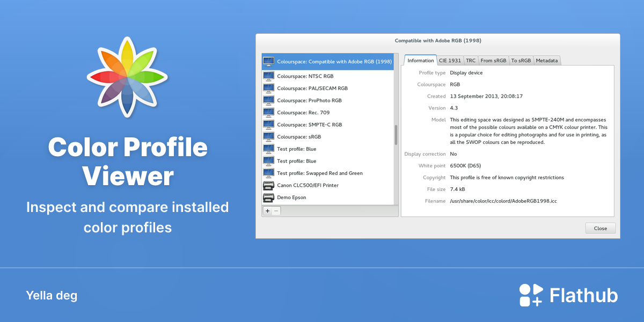Viewport: 644px width, 322px height.
Task: Click the monitor icon for Swapped Red and Green
Action: (268, 173)
